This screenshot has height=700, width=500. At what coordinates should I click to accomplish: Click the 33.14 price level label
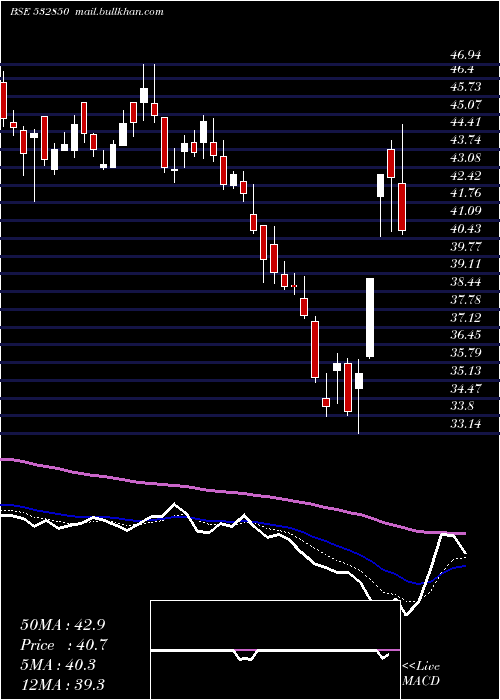tap(466, 423)
